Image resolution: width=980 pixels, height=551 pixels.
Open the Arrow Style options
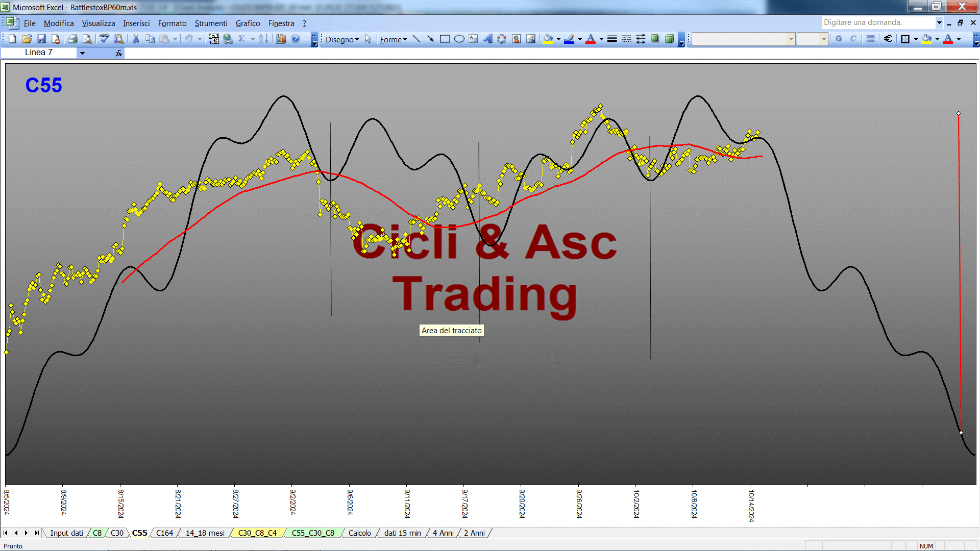point(641,39)
